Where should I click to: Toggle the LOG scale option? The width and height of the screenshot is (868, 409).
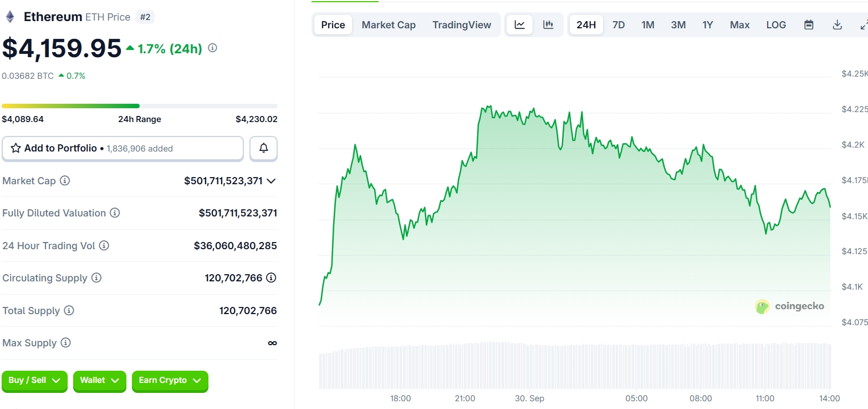coord(776,25)
